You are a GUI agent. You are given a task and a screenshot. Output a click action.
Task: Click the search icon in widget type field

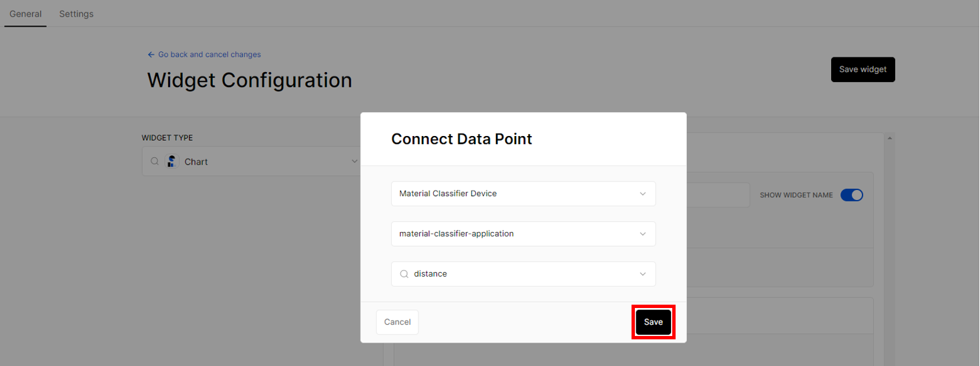point(154,161)
